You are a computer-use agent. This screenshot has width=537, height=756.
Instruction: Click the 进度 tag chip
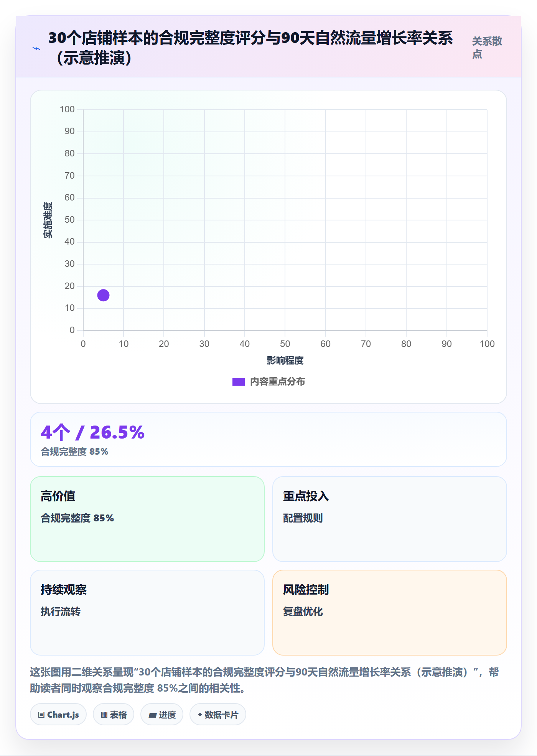pyautogui.click(x=162, y=715)
